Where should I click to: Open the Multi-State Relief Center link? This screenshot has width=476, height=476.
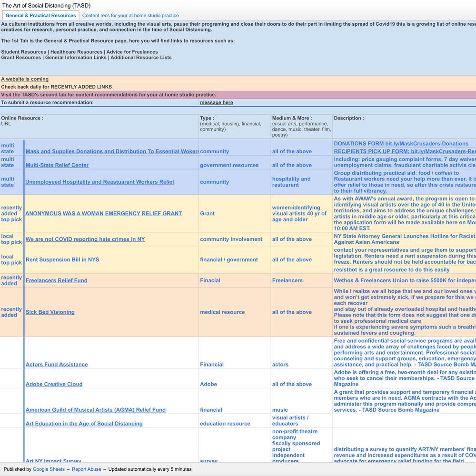57,165
